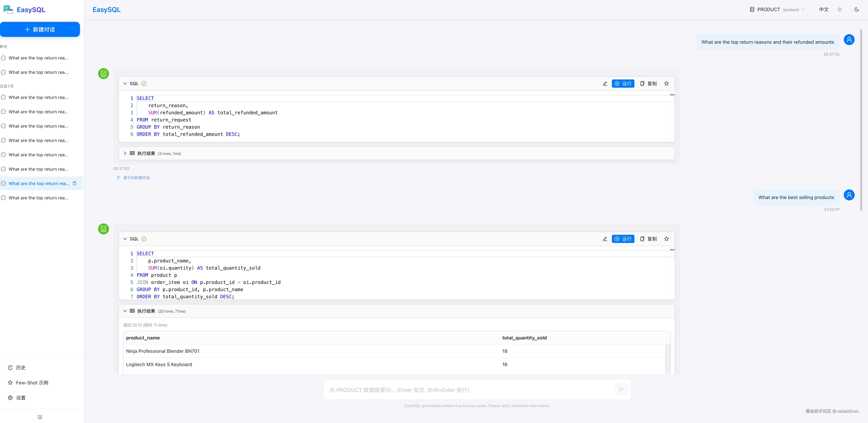Star the second SQL query as favorite
This screenshot has width=868, height=423.
point(667,239)
